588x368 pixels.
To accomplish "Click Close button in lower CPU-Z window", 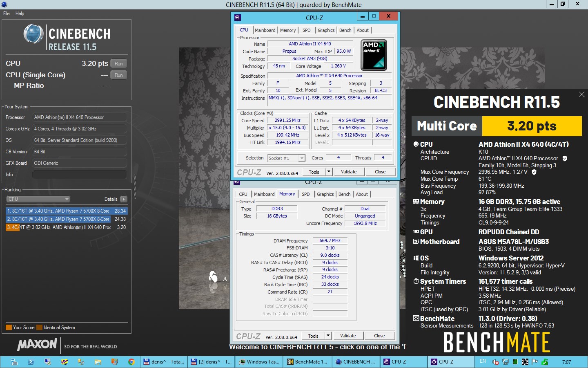I will click(x=379, y=336).
